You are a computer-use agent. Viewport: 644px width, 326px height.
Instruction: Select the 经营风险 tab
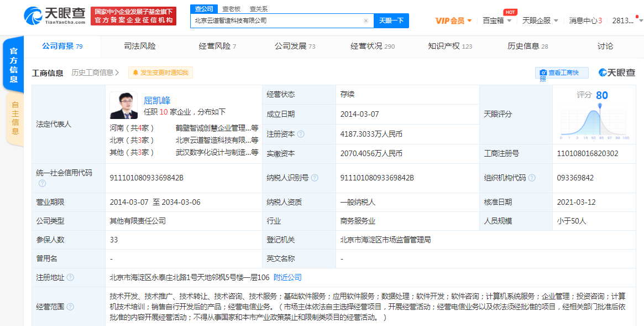pyautogui.click(x=217, y=46)
